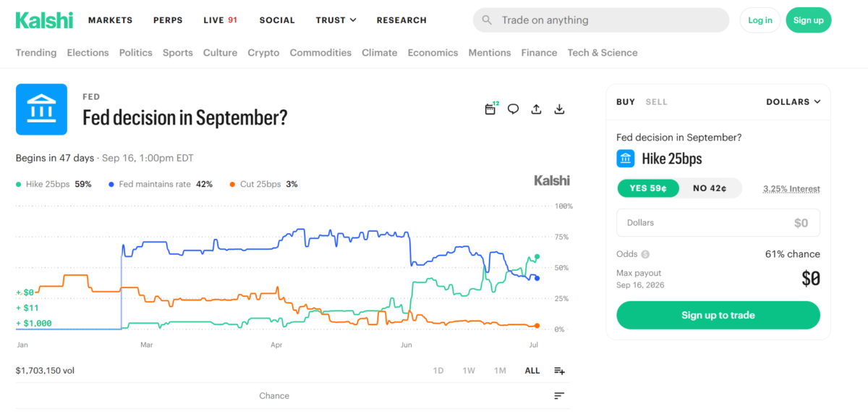Screen dimensions: 868x412
Task: Switch to the SELL tab
Action: [x=656, y=102]
